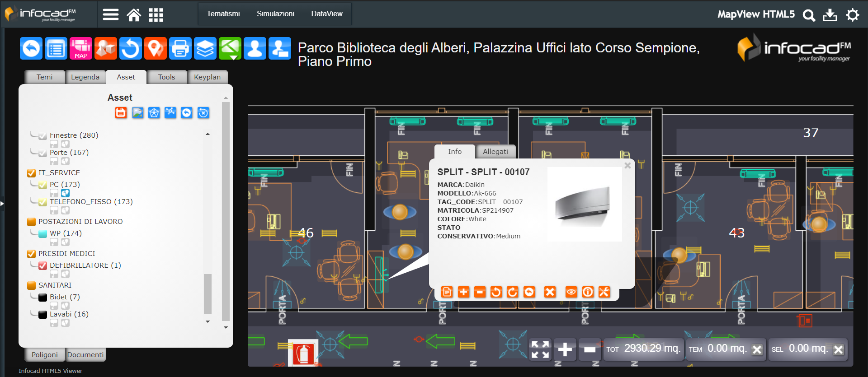Click the orange save icon in Asset panel
The width and height of the screenshot is (868, 377).
(121, 112)
